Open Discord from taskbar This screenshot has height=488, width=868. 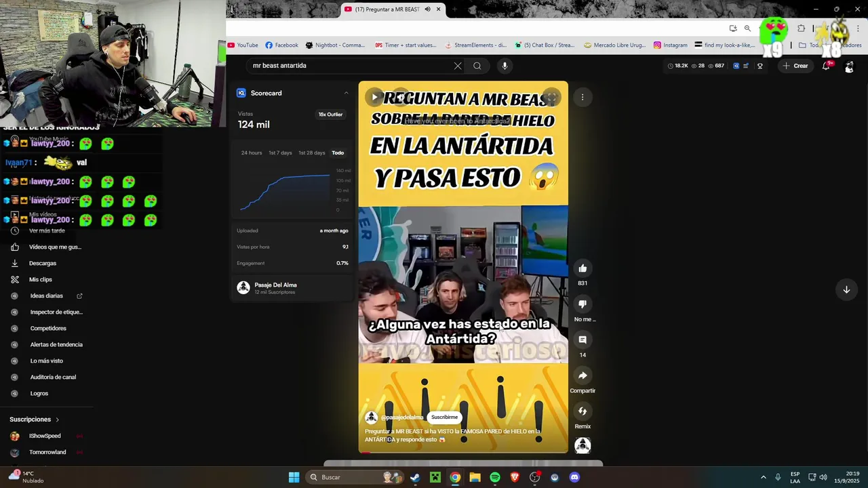click(x=574, y=477)
